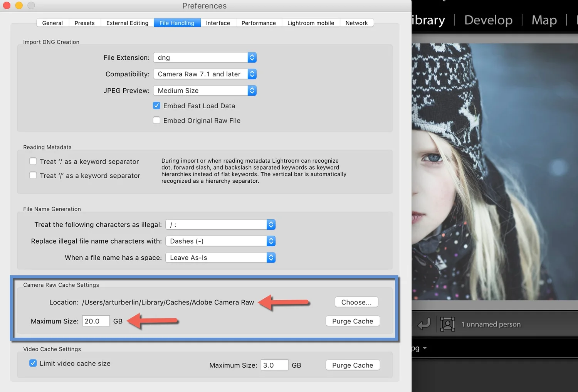Image resolution: width=578 pixels, height=392 pixels.
Task: Switch to the Interface preferences tab
Action: (x=218, y=23)
